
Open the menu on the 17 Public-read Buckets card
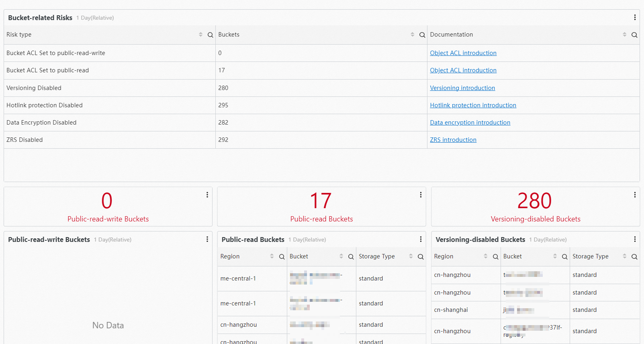[x=421, y=195]
